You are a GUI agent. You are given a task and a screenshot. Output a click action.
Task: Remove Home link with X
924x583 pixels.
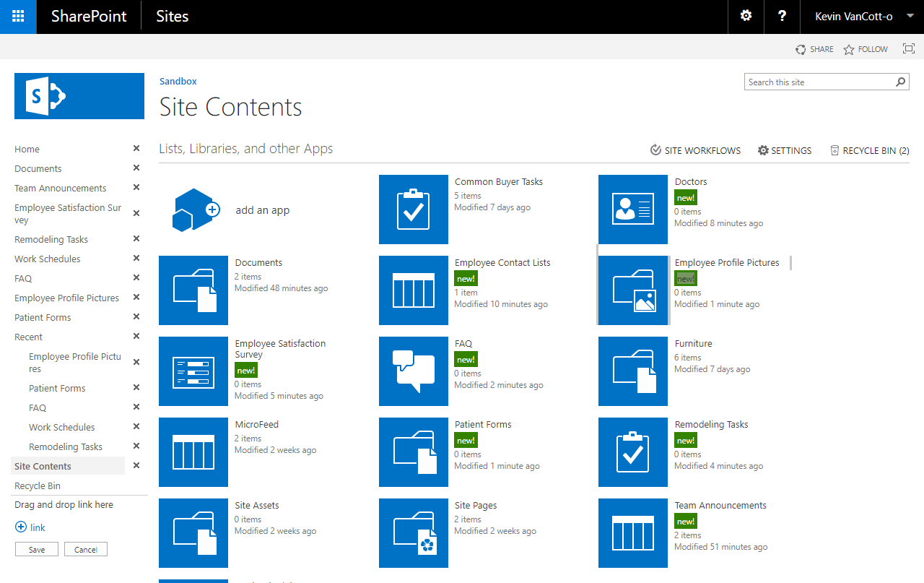click(x=136, y=148)
